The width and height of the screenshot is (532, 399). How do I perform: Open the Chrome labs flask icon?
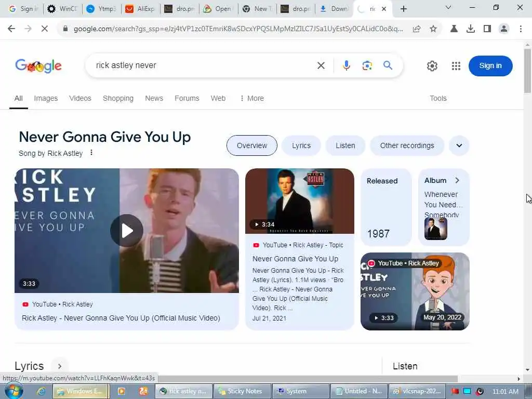454,29
